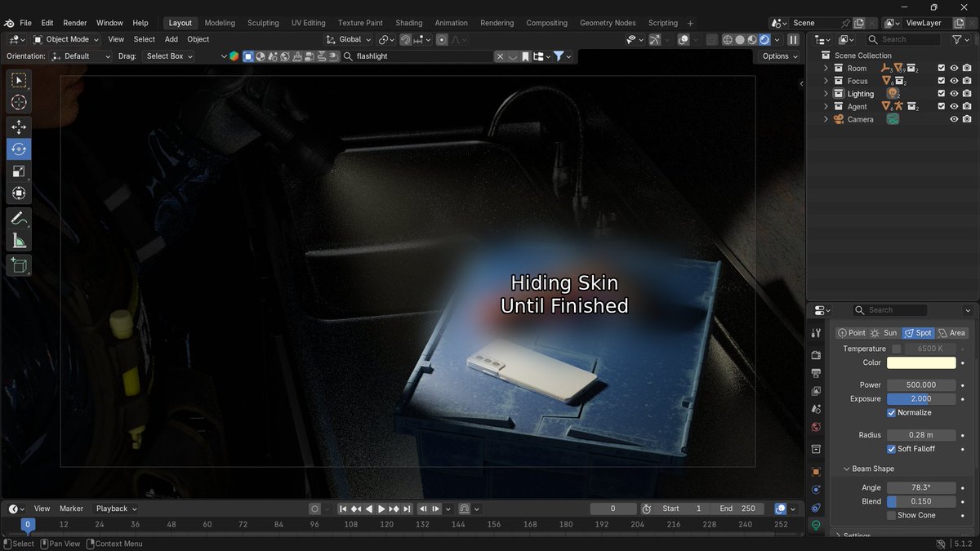Set light type to Point

(x=851, y=333)
